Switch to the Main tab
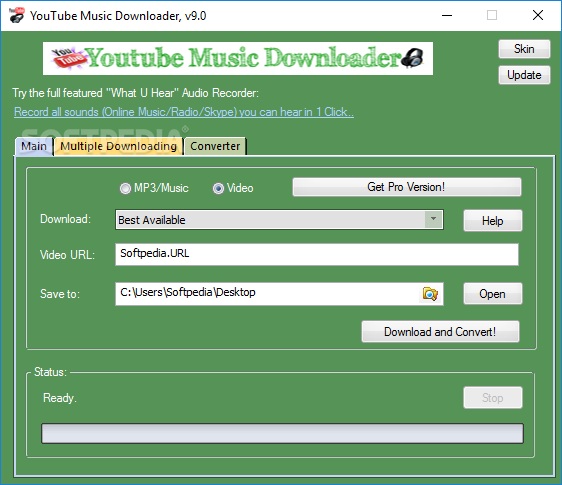This screenshot has height=485, width=562. tap(34, 146)
